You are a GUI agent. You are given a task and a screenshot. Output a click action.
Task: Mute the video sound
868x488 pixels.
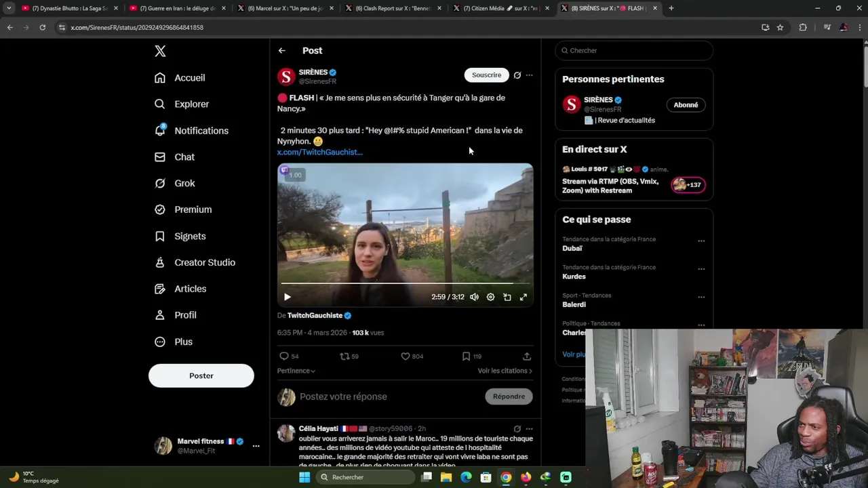[x=474, y=297]
